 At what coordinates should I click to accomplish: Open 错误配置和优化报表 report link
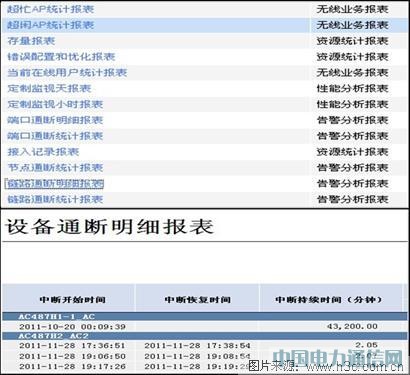[61, 57]
